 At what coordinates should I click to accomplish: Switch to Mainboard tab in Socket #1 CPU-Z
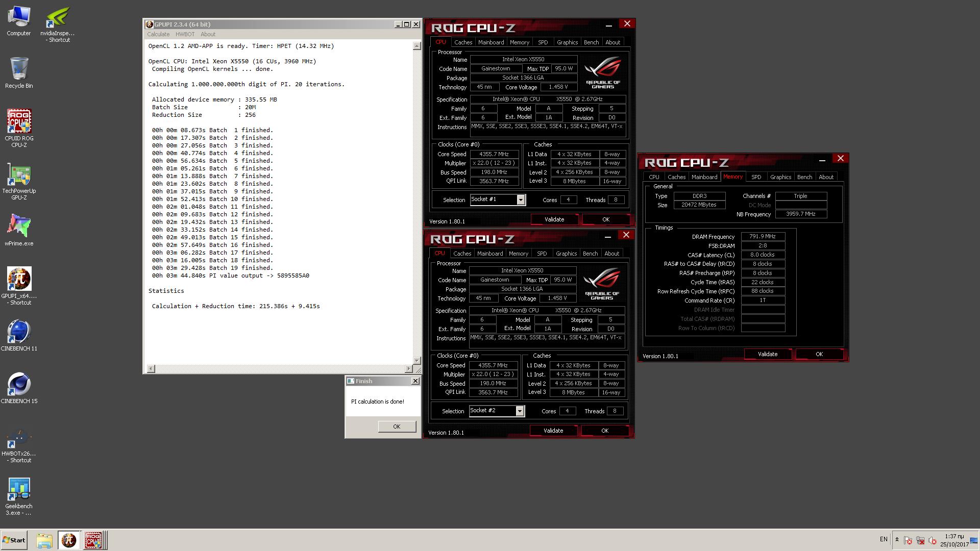click(x=491, y=42)
